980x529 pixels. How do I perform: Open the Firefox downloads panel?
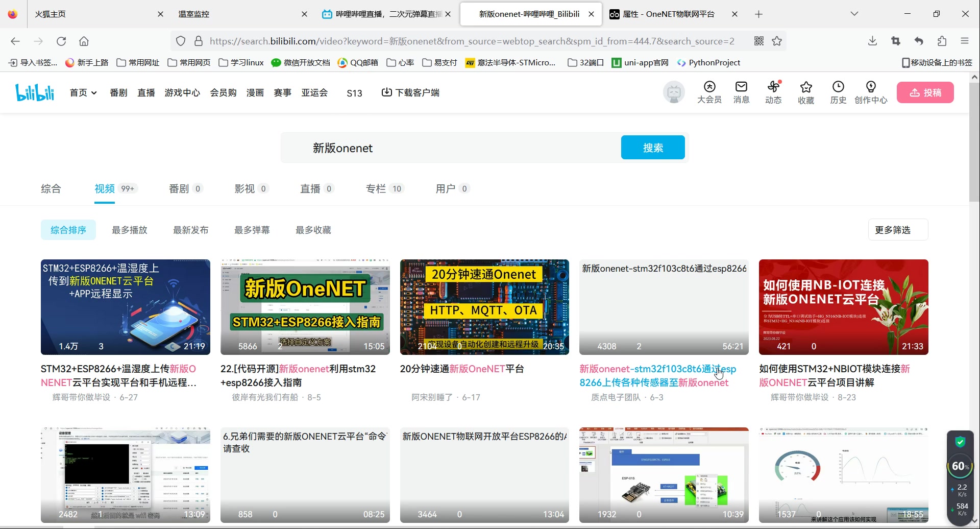[872, 41]
